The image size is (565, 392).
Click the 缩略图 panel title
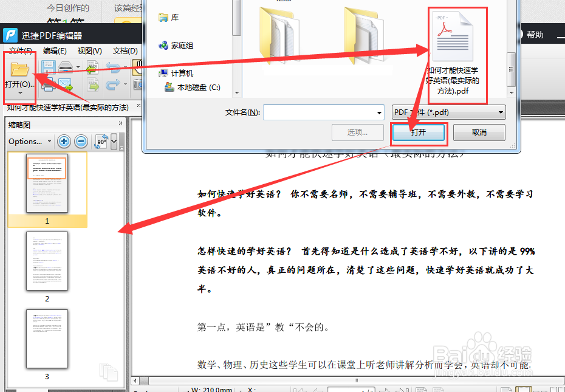(19, 125)
